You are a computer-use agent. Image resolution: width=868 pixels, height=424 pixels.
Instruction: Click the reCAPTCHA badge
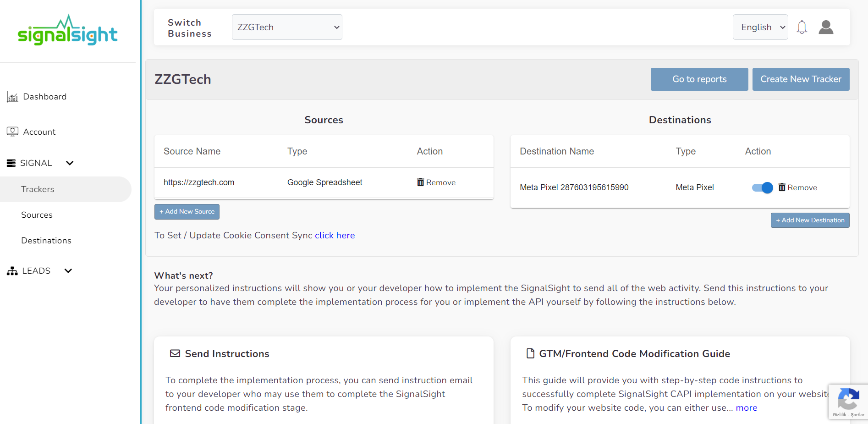[x=848, y=402]
